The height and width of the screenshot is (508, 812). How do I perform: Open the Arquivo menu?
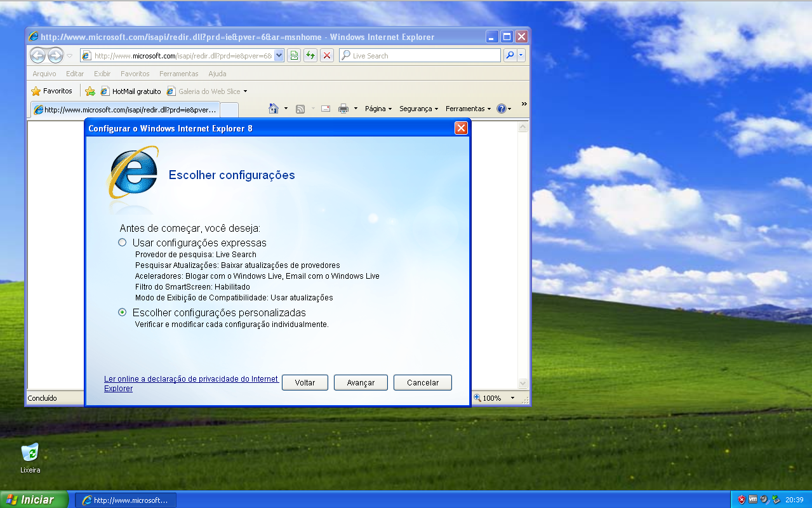(x=44, y=74)
